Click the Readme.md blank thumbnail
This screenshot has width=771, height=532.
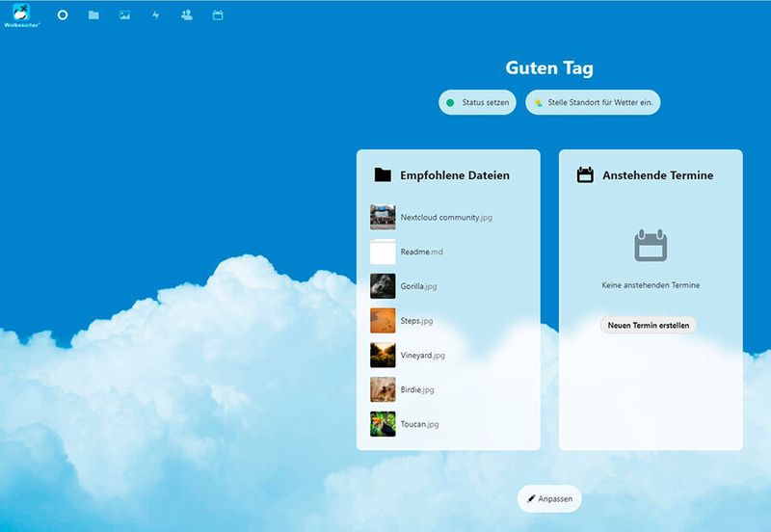[383, 252]
